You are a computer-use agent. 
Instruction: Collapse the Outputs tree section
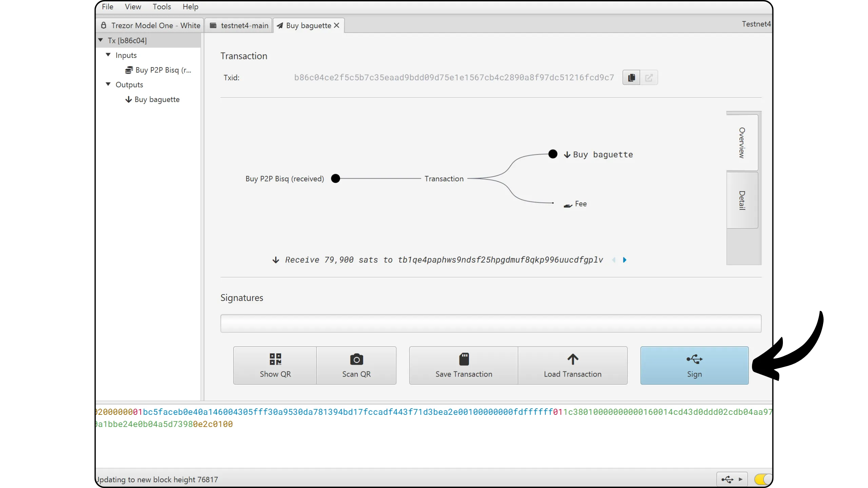click(108, 84)
